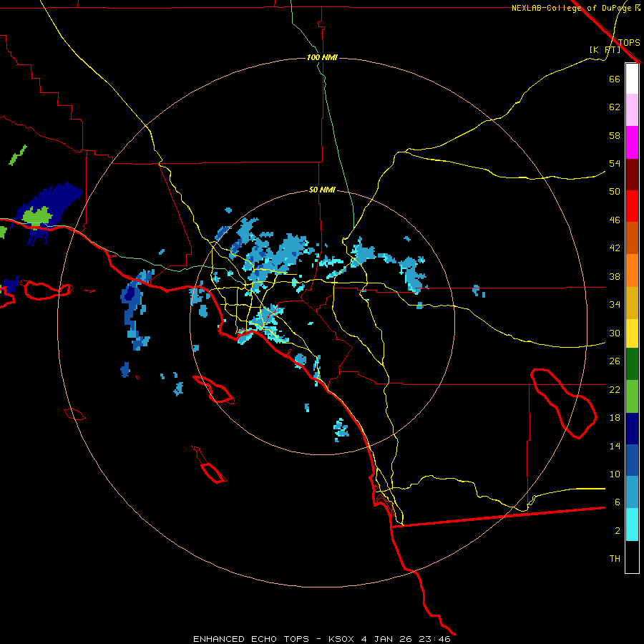Click the gold legend swatch
Image resolution: width=644 pixels, height=644 pixels.
(x=632, y=302)
